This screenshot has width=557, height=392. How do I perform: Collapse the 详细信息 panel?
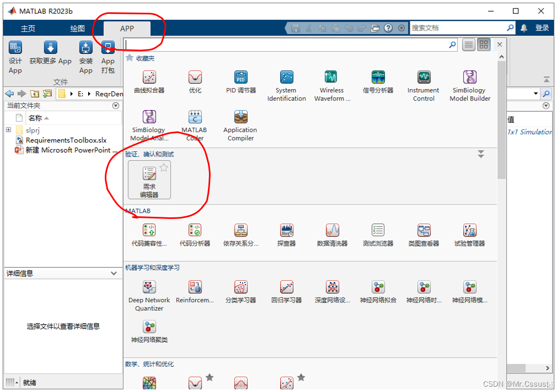114,273
